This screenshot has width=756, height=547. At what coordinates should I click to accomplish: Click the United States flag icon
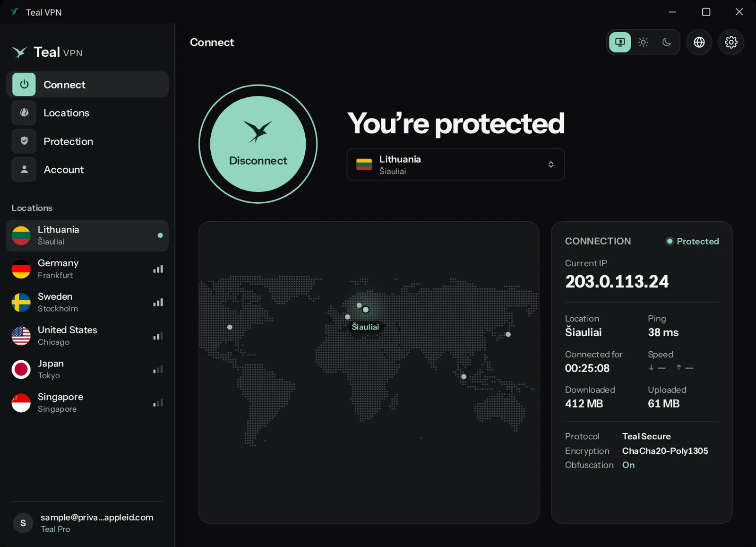[x=21, y=336]
